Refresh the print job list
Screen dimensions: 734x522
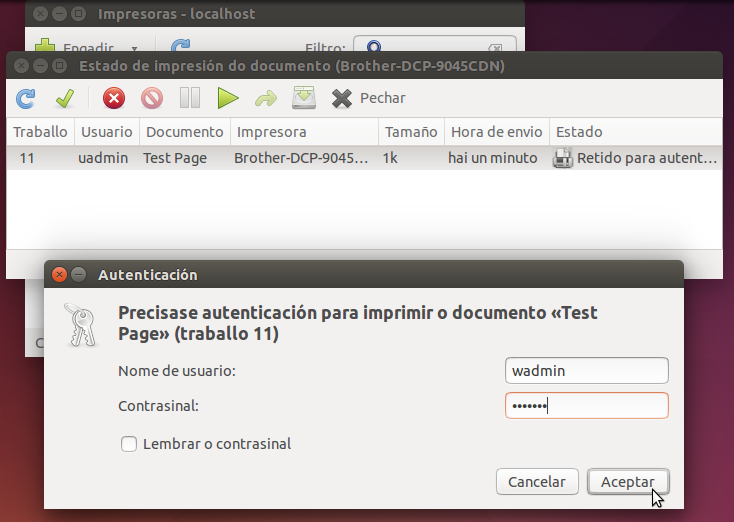coord(25,98)
